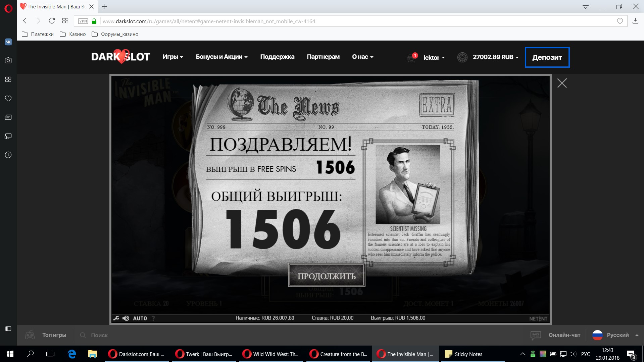Toggle the VPN badge in address bar
Viewport: 644px width, 362px height.
click(x=83, y=21)
